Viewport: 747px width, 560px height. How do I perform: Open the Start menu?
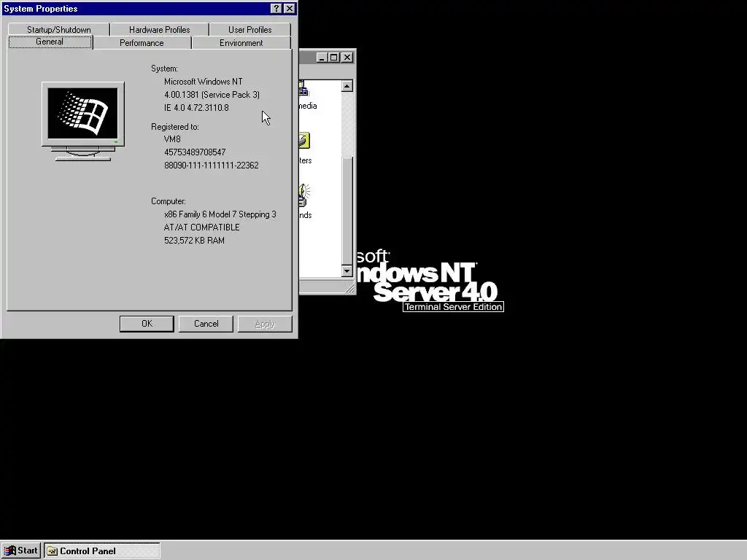point(21,551)
